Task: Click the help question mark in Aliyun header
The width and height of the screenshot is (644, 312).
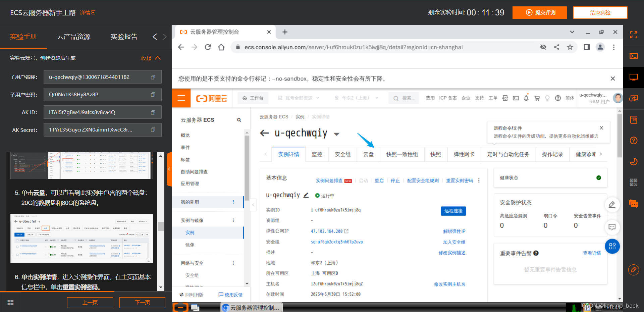Action: [558, 98]
